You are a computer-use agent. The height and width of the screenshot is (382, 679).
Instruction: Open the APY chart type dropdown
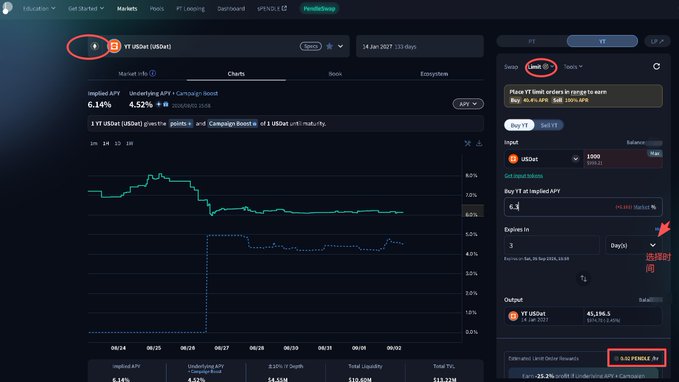(x=468, y=104)
